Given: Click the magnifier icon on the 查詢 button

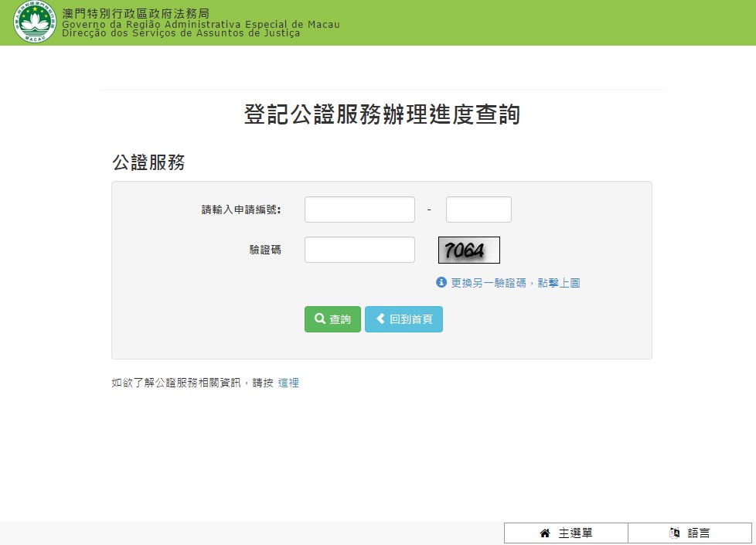Looking at the screenshot, I should click(x=319, y=319).
